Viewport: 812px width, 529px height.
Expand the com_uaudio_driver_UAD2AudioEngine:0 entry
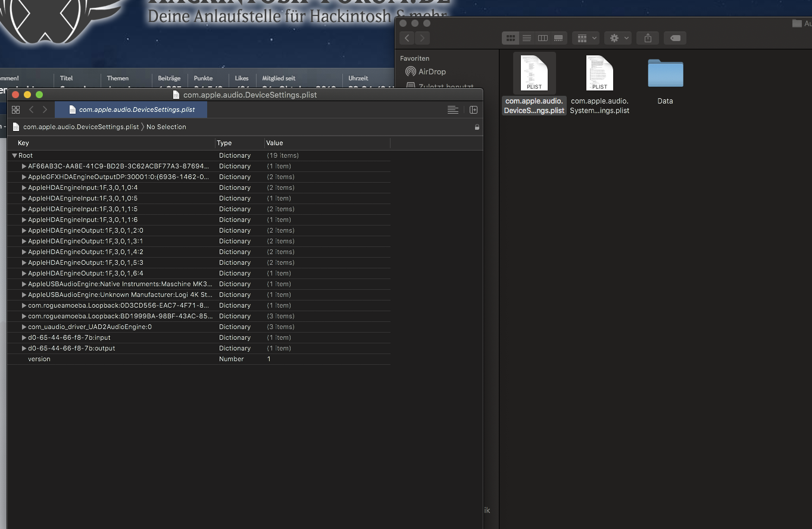[24, 327]
